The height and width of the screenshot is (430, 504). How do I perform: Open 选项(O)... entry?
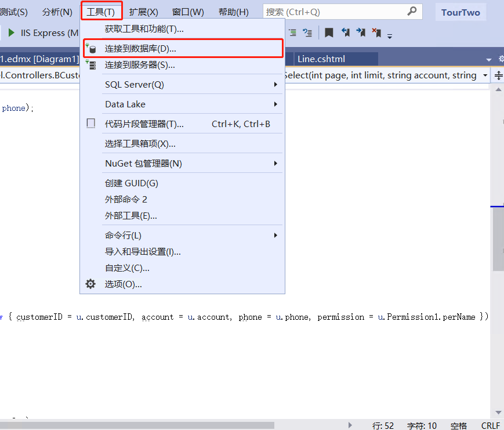click(182, 284)
